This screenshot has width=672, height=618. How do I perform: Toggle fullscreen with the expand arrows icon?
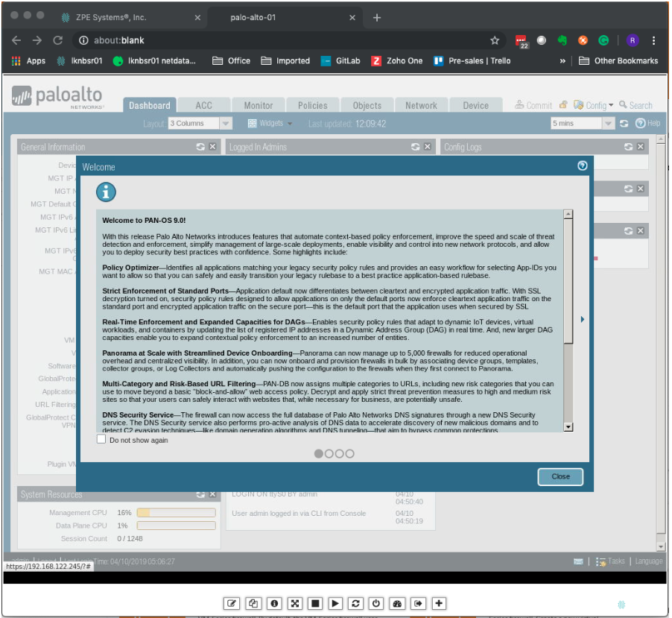pyautogui.click(x=295, y=603)
